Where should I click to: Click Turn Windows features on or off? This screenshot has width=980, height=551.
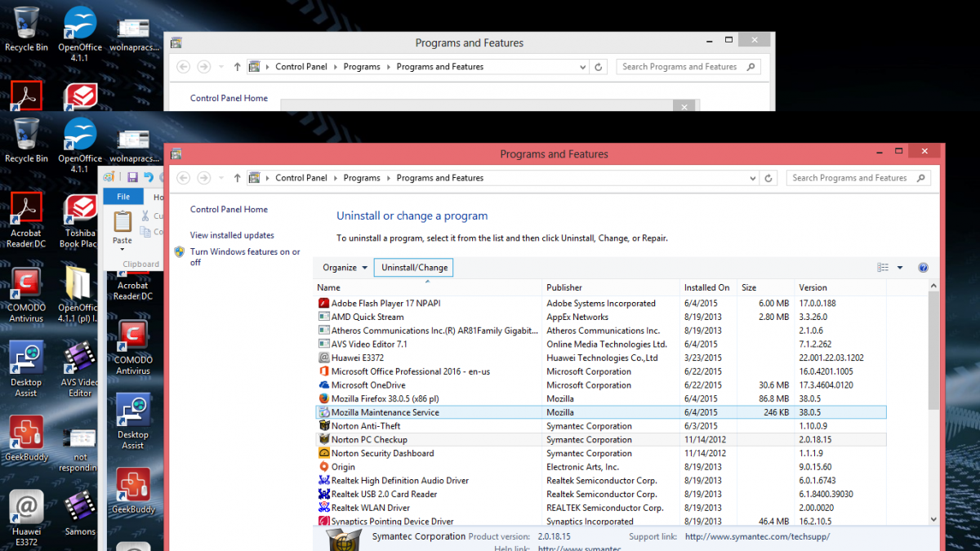point(245,257)
